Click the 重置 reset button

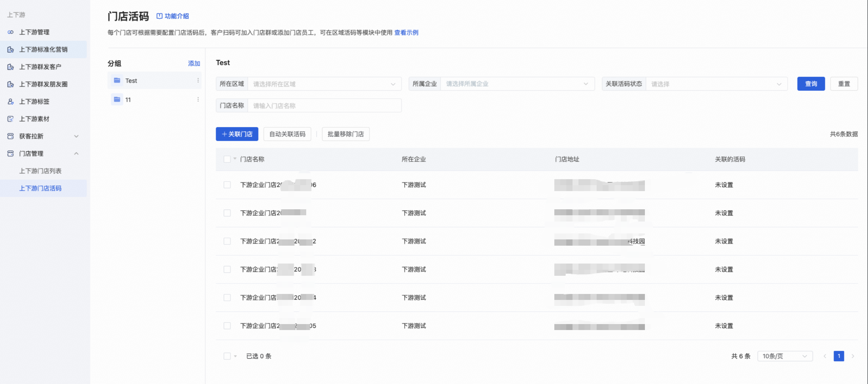(x=844, y=84)
